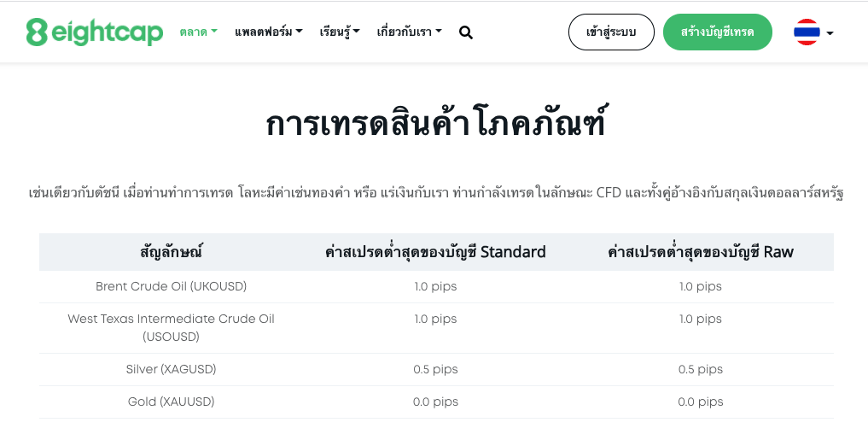Image resolution: width=868 pixels, height=440 pixels.
Task: Click the เข้าสู่ระบบ login button
Action: (611, 32)
